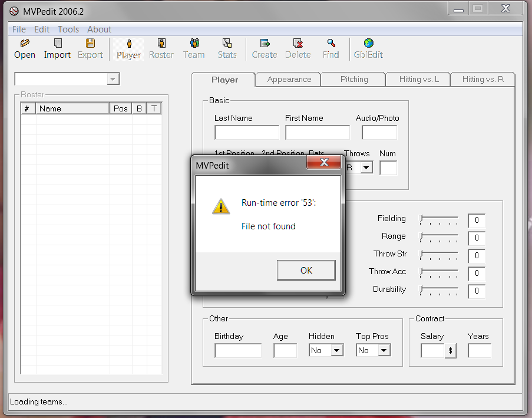This screenshot has height=418, width=532.
Task: Click the Last Name input field
Action: click(x=247, y=133)
